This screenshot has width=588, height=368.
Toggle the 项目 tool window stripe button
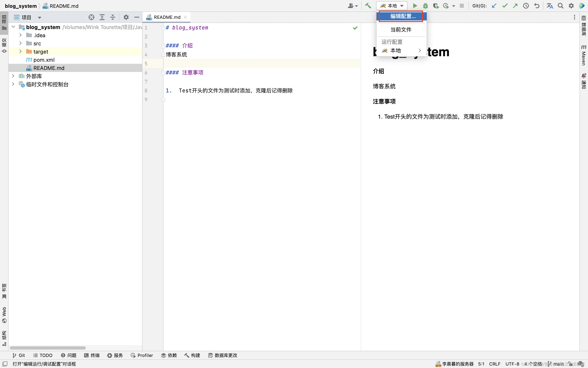point(4,22)
